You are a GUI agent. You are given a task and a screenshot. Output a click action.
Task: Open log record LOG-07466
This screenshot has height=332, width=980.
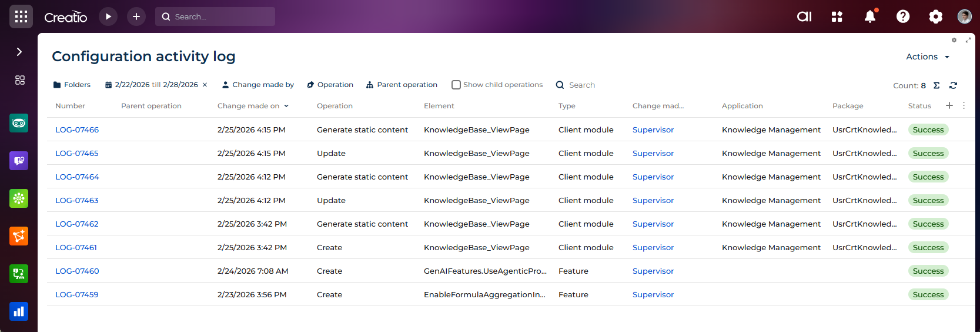[x=77, y=130]
